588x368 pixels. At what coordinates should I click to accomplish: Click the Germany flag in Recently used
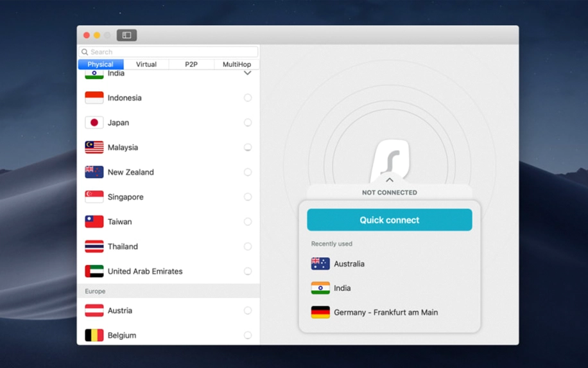[320, 312]
